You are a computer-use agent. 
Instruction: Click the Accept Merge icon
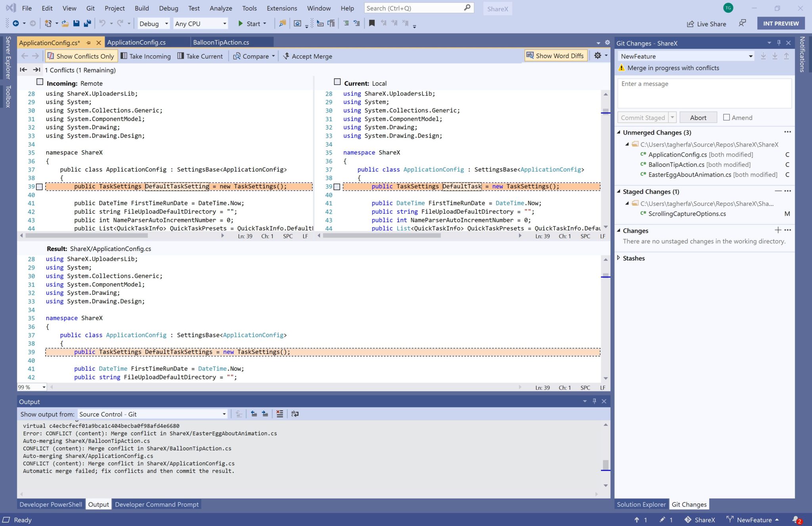[x=285, y=56]
